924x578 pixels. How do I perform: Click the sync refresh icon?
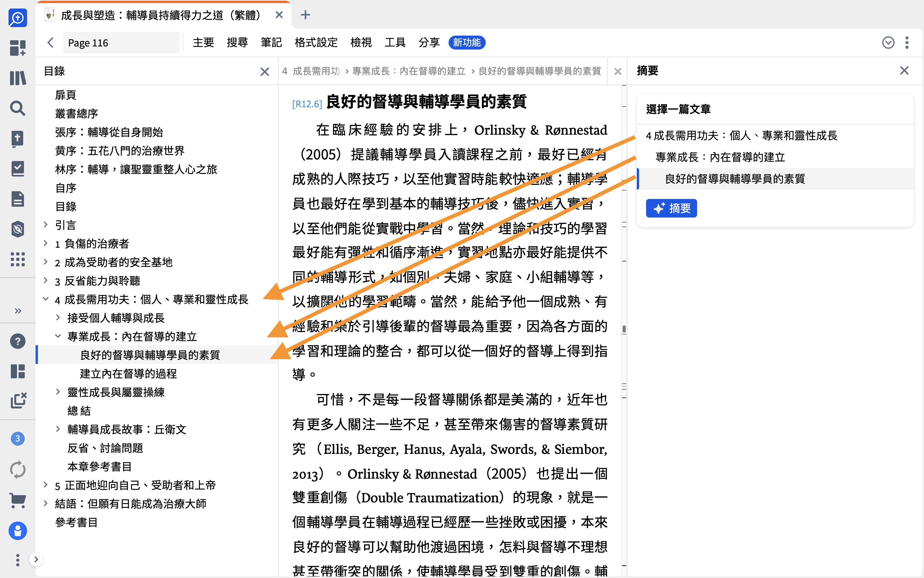[x=18, y=469]
